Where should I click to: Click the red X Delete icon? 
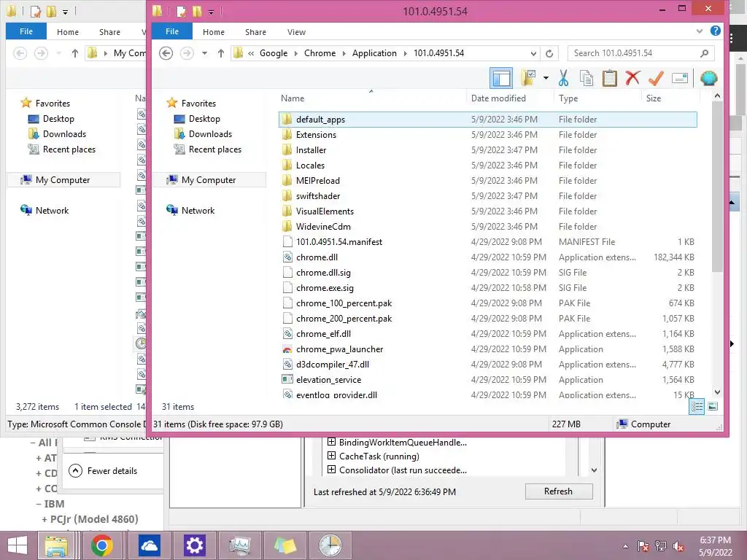pos(632,78)
